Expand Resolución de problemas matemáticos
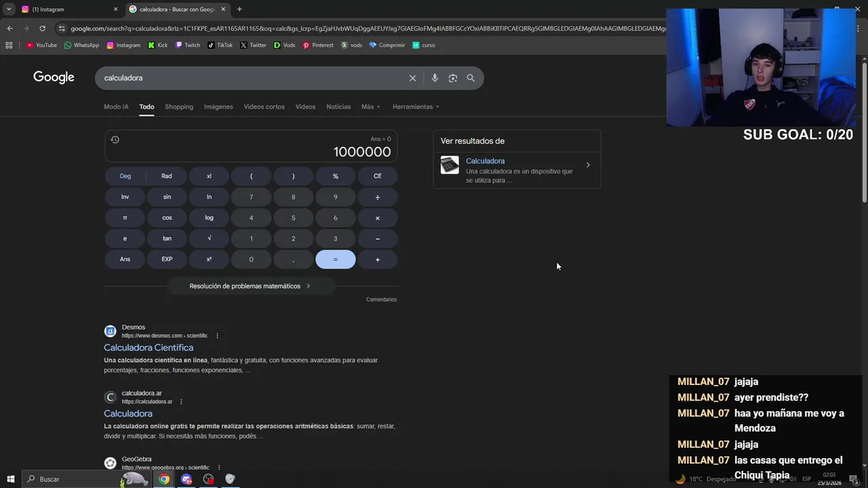This screenshot has height=488, width=868. click(251, 286)
